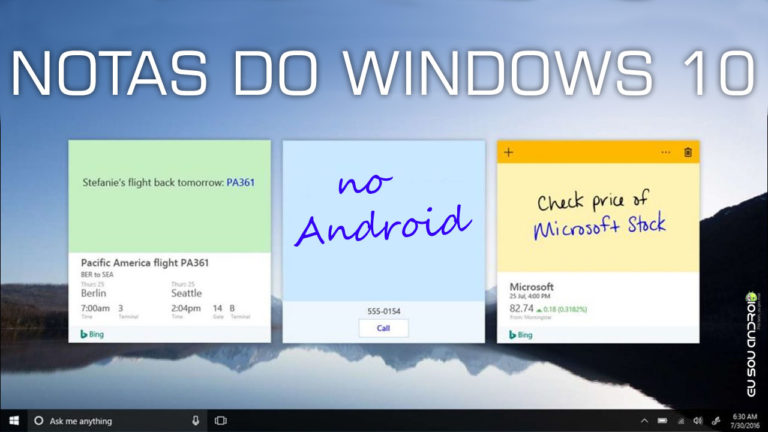Open the network status icon
The height and width of the screenshot is (432, 768).
pyautogui.click(x=681, y=421)
